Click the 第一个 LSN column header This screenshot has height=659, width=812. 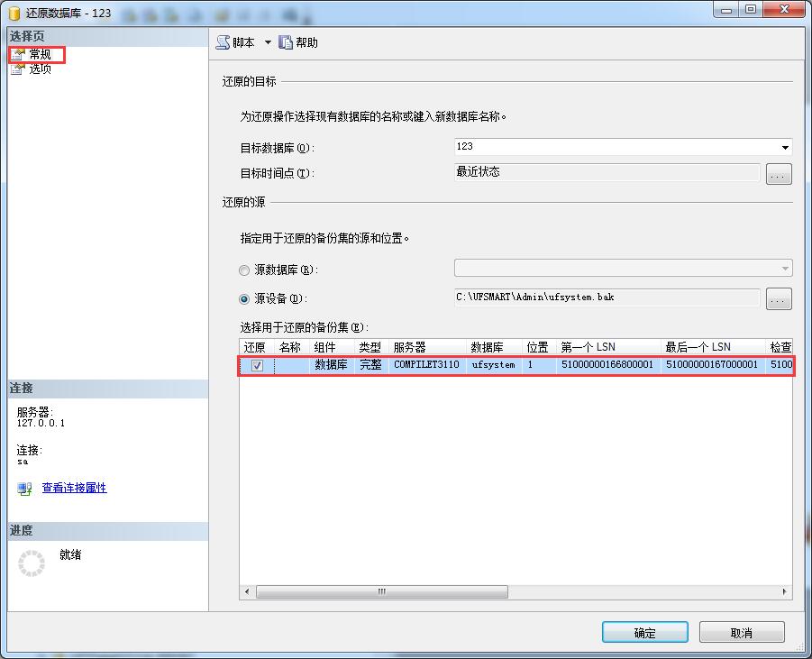pyautogui.click(x=608, y=347)
